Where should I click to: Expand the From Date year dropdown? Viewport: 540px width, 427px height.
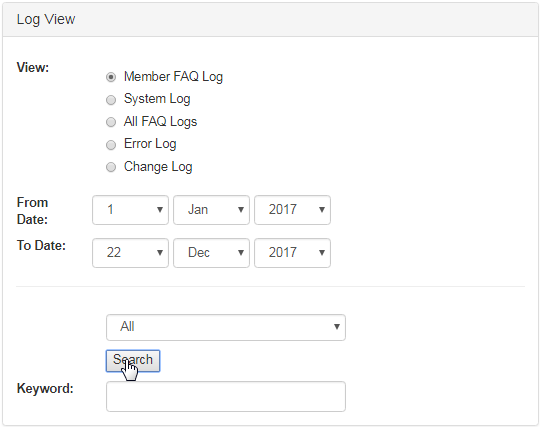(x=292, y=210)
